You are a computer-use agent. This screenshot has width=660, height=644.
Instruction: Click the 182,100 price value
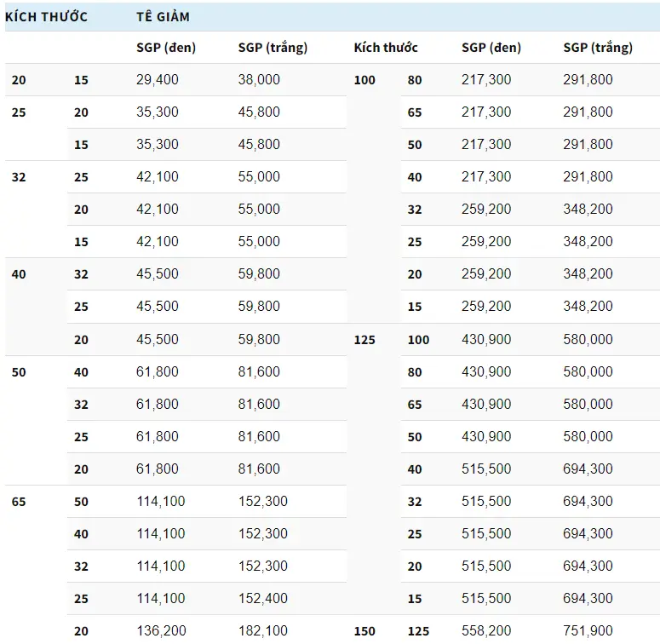262,631
